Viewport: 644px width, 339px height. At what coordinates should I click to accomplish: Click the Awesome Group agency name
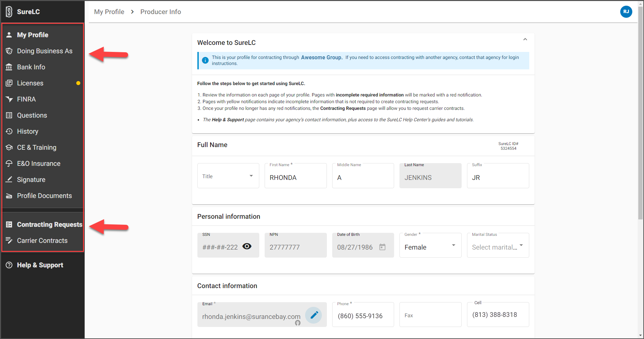coord(321,57)
